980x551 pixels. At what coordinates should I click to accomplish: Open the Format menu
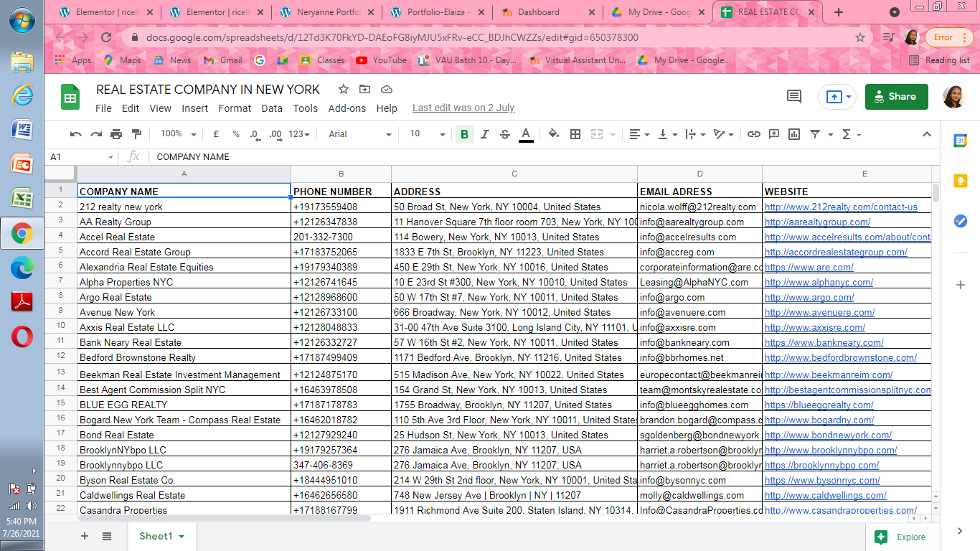(235, 108)
